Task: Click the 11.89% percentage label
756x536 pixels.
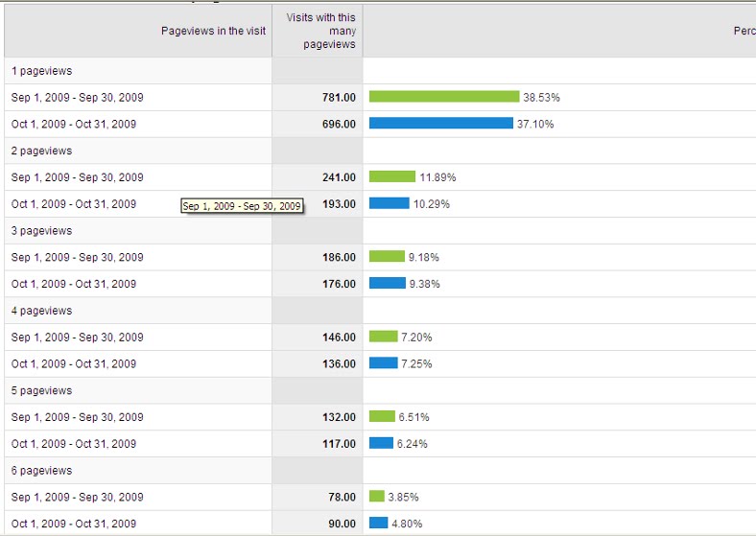Action: click(437, 177)
